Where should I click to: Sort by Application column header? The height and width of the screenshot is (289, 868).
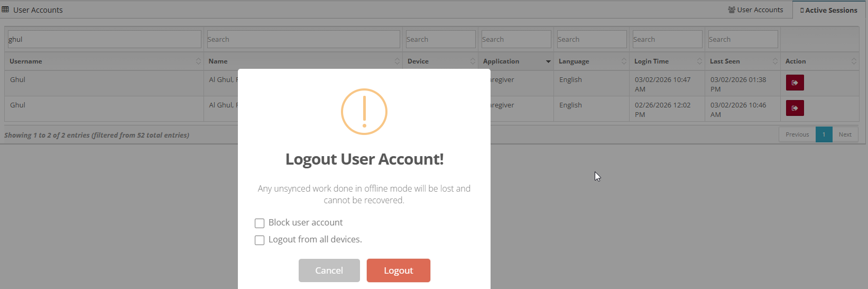click(x=516, y=61)
